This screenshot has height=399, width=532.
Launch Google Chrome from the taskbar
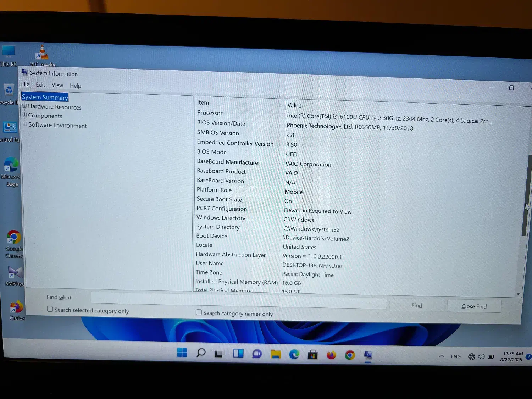(x=350, y=355)
